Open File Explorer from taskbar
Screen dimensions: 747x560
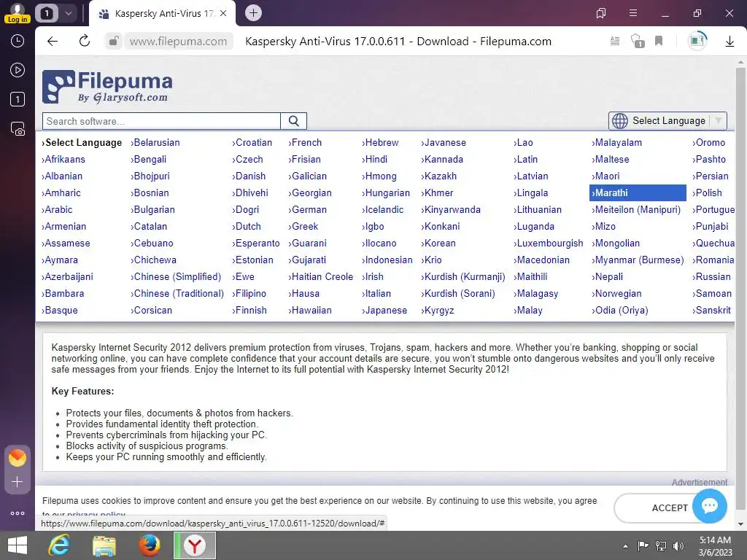click(104, 545)
